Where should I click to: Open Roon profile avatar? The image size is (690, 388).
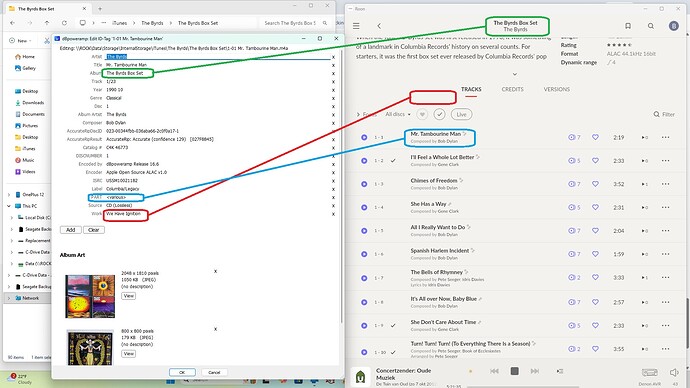tap(674, 26)
